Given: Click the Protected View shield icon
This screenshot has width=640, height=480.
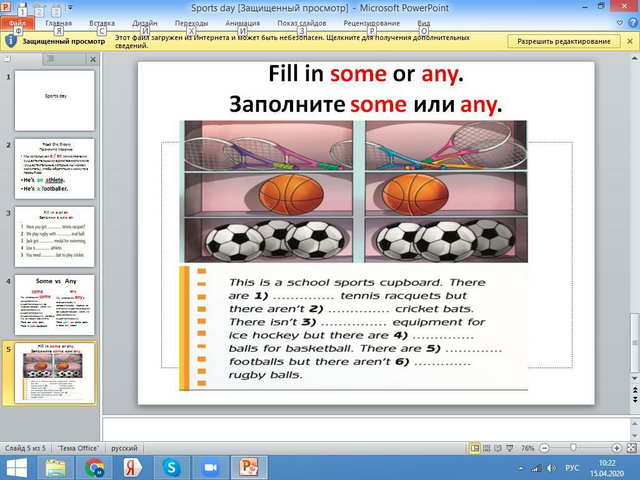Looking at the screenshot, I should click(x=11, y=41).
